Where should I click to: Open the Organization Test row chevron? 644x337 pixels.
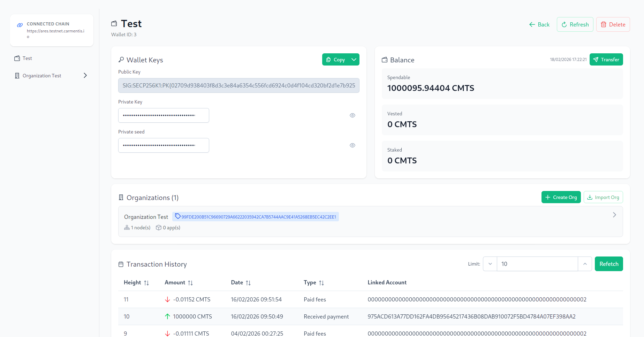click(614, 215)
